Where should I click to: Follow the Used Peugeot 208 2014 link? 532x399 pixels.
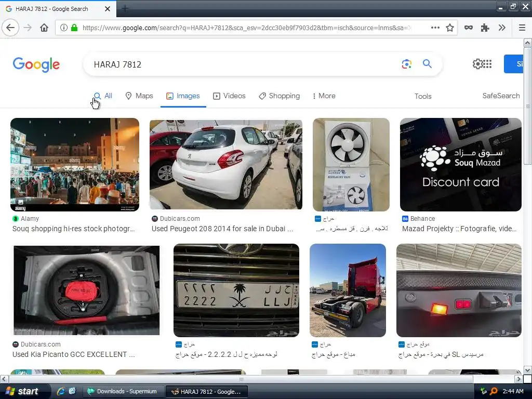[222, 229]
